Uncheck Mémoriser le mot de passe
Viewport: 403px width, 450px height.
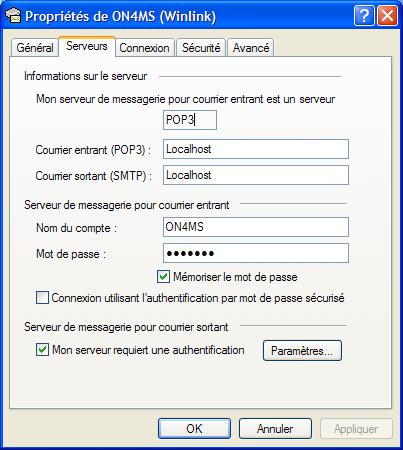coord(163,277)
